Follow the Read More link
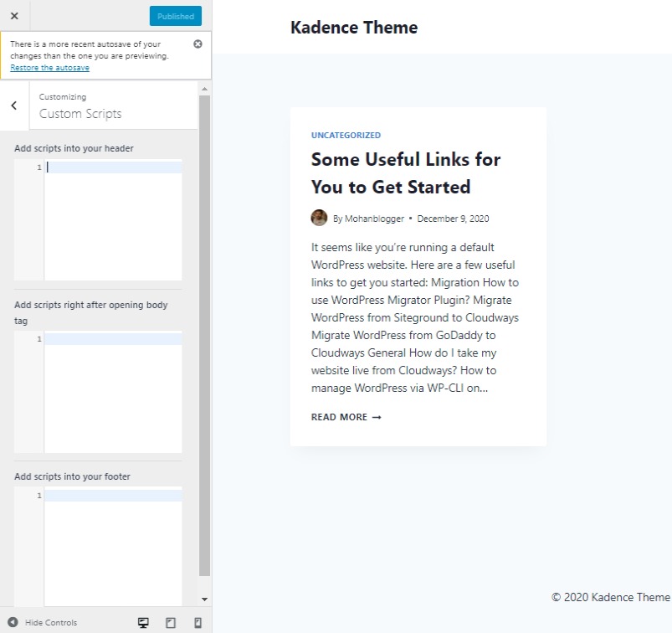 pos(346,417)
